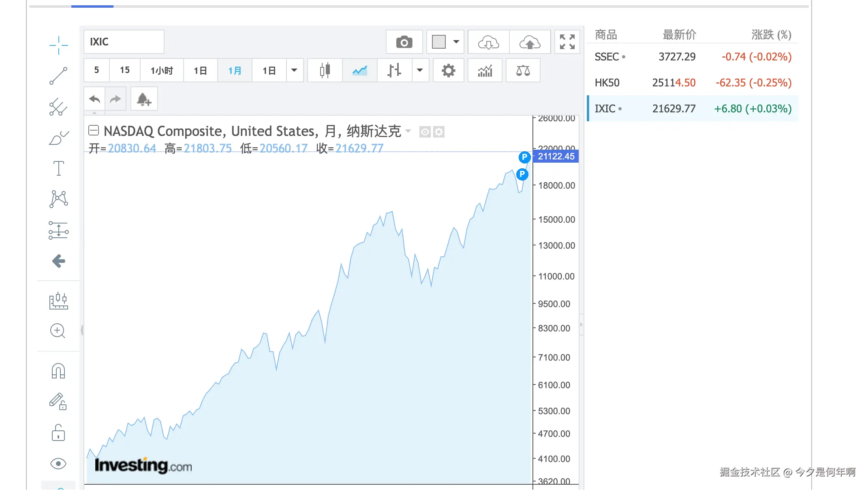Save chart layout to cloud

530,42
